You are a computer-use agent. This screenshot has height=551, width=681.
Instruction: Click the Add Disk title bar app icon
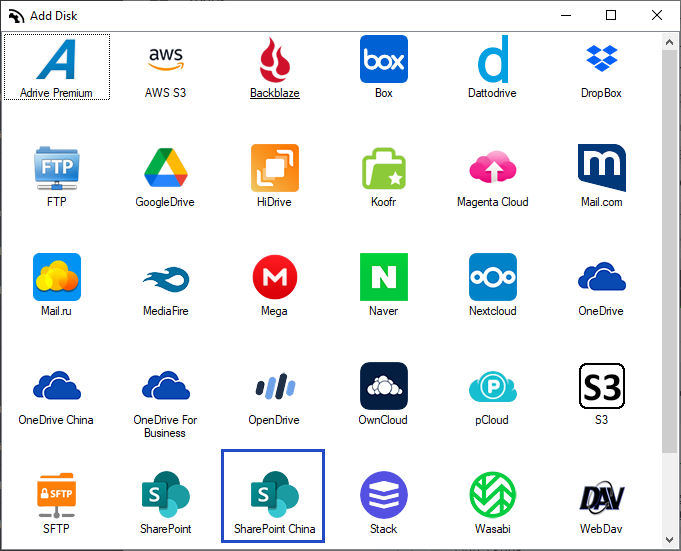[x=16, y=16]
